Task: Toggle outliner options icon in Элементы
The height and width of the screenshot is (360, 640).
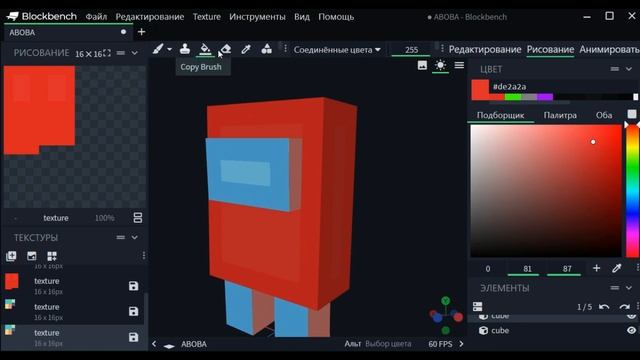Action: [x=478, y=306]
